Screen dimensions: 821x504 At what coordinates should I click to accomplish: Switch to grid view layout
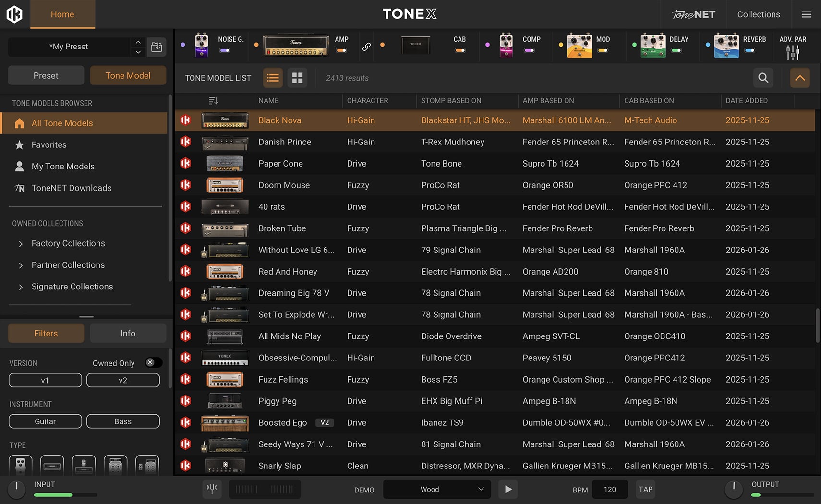[x=297, y=78]
